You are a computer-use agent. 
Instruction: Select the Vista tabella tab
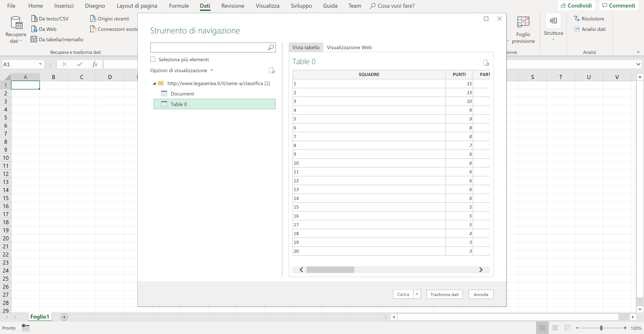point(306,47)
